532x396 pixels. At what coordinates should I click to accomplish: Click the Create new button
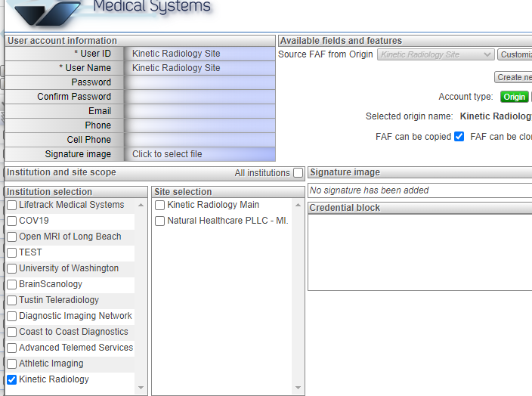point(513,77)
